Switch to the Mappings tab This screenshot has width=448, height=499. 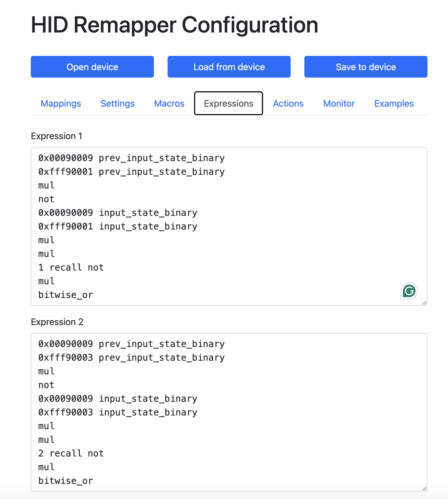click(61, 104)
